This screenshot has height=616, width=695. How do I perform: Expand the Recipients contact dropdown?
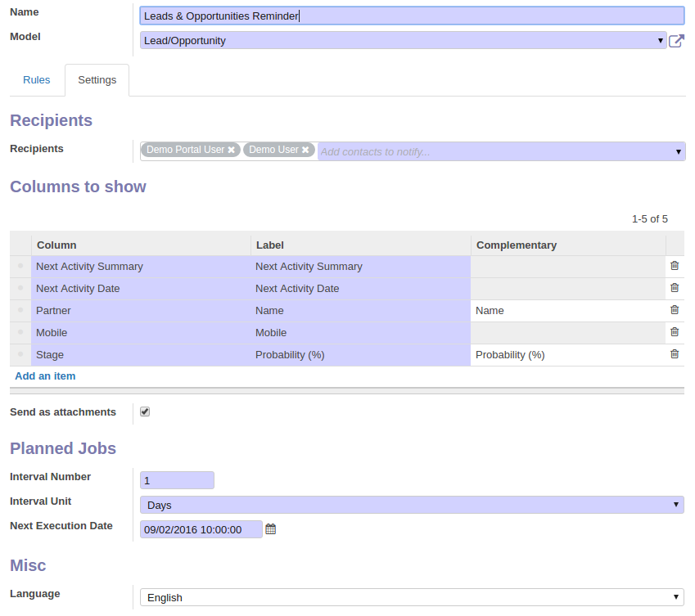tap(678, 152)
